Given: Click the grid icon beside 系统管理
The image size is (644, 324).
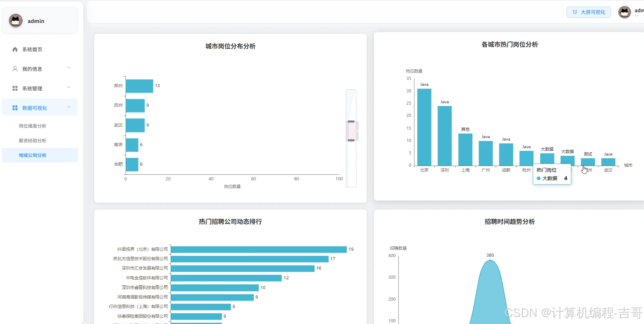Looking at the screenshot, I should [x=15, y=88].
